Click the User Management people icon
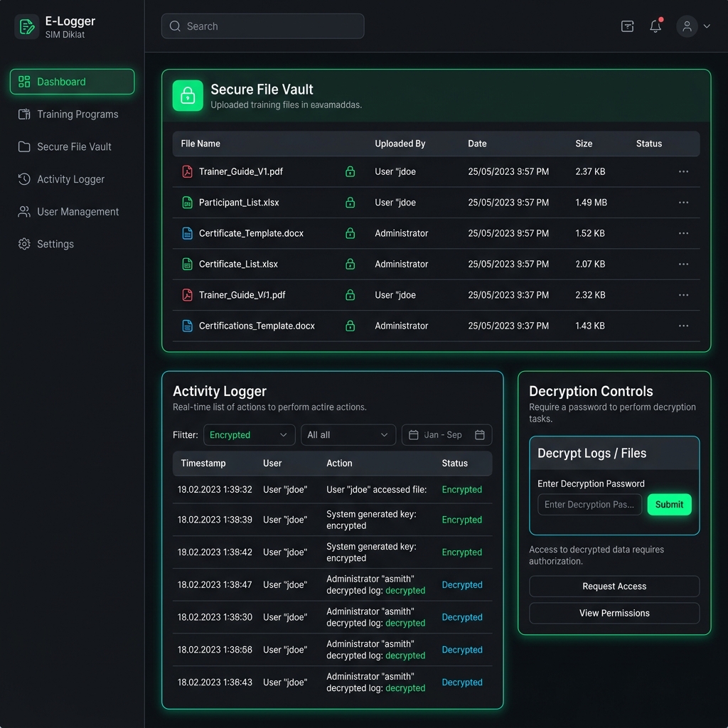Viewport: 728px width, 728px height. 24,212
